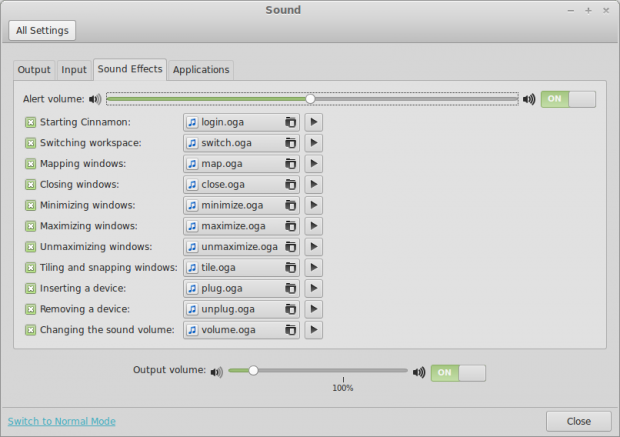The width and height of the screenshot is (620, 437).
Task: Click the Switch to Normal Mode link
Action: (62, 421)
